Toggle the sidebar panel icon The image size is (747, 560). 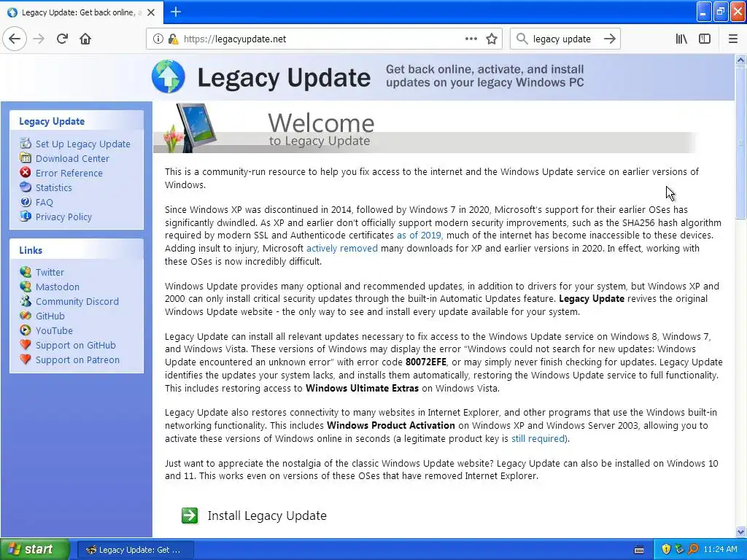705,39
